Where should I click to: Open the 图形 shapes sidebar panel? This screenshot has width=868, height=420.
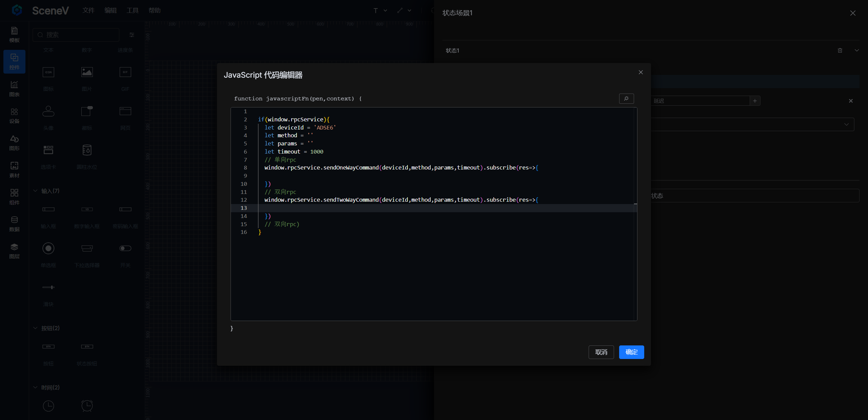point(14,143)
